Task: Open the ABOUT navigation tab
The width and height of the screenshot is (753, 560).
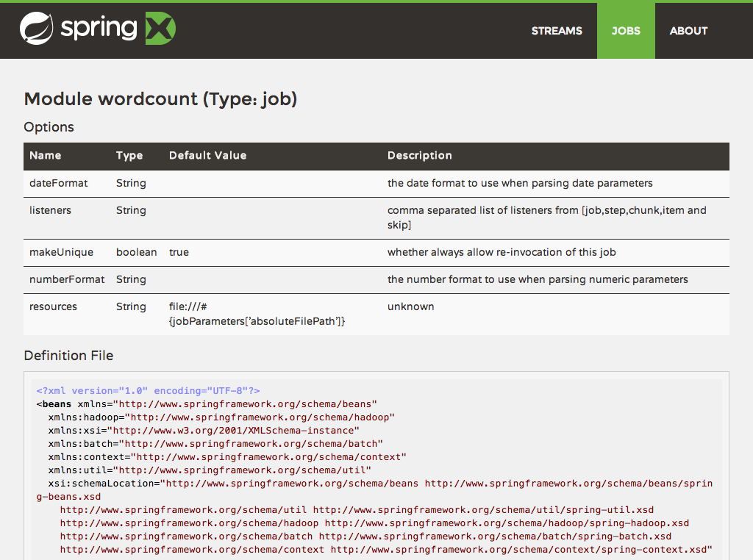Action: pyautogui.click(x=688, y=31)
